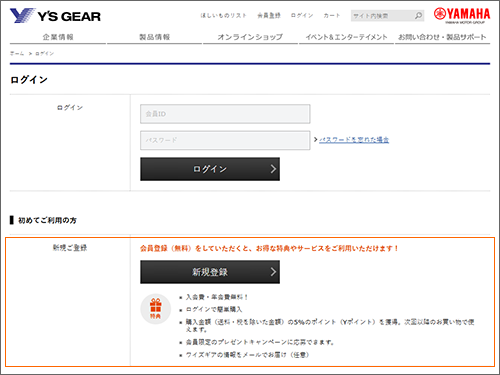The image size is (500, 375).
Task: Open the 企業情報 menu
Action: 58,37
